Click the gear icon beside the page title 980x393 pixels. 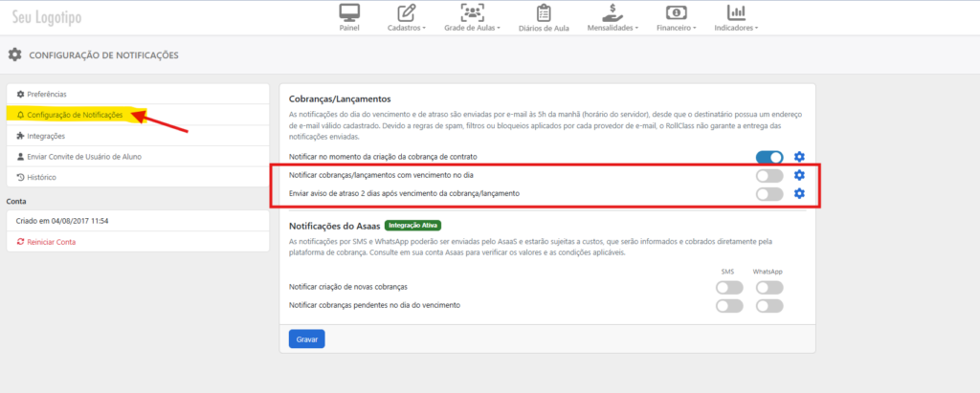pos(14,55)
